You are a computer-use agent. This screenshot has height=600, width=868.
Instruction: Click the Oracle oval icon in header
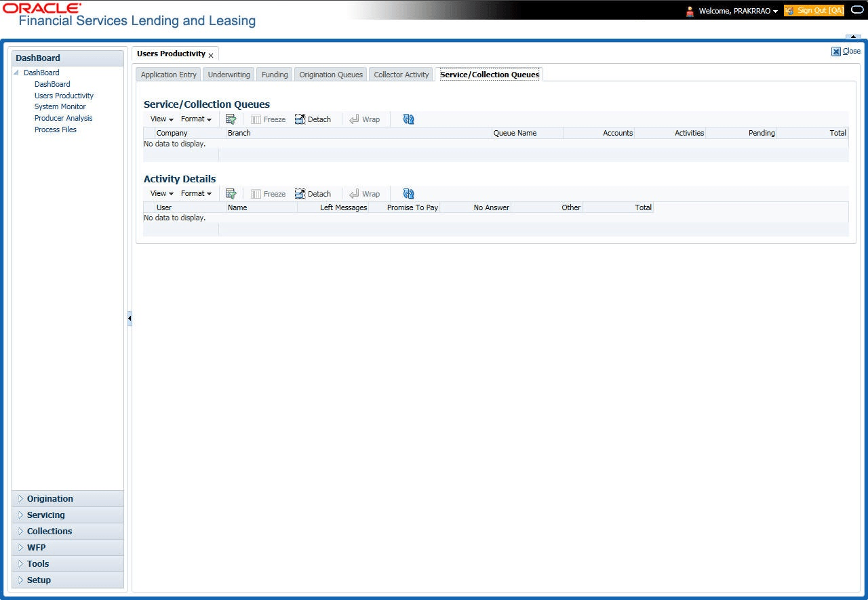click(857, 10)
